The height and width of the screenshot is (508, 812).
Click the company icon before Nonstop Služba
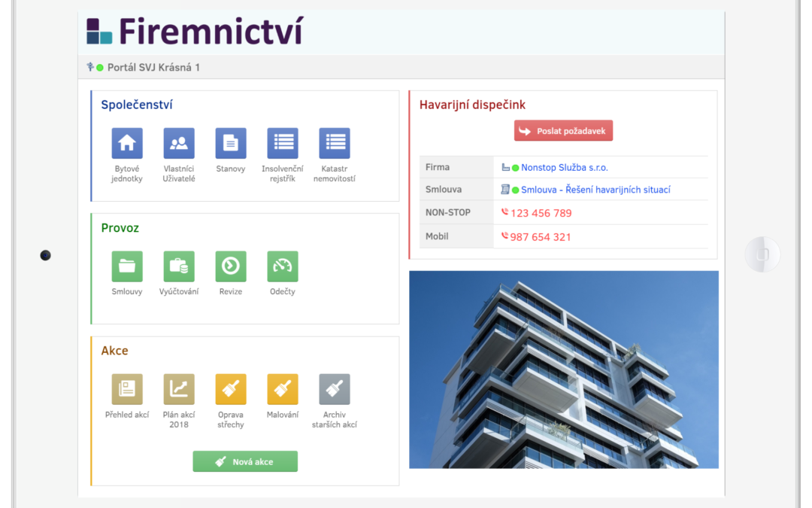click(505, 167)
